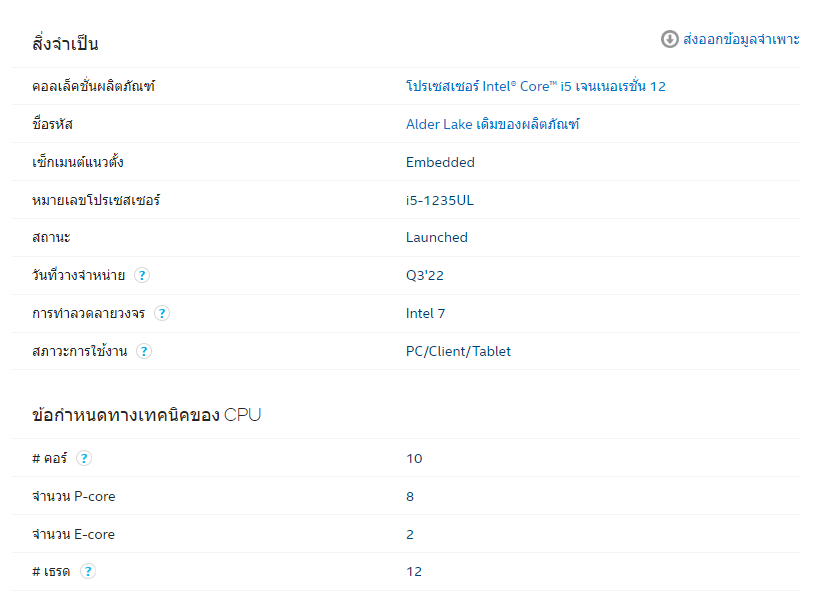Screen dimensions: 824x592
Task: Open the Intel Core i5 เจนเนอเรชั่น 12 link
Action: tap(535, 87)
